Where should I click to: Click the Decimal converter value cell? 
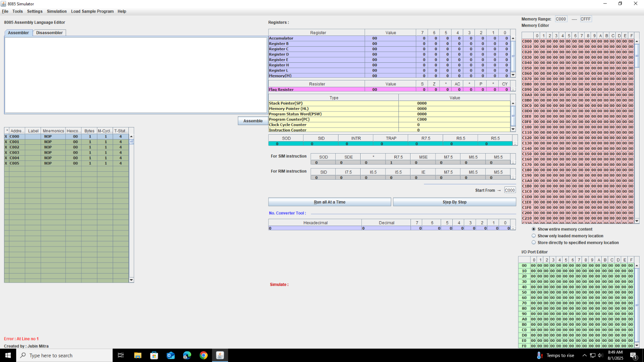point(386,228)
